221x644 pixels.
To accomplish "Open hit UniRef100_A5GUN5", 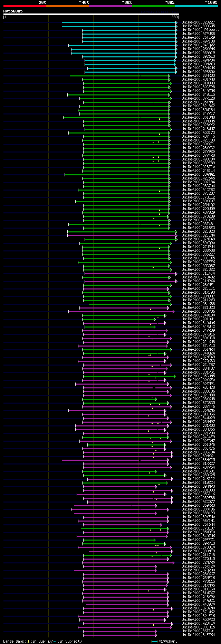I will (x=198, y=376).
